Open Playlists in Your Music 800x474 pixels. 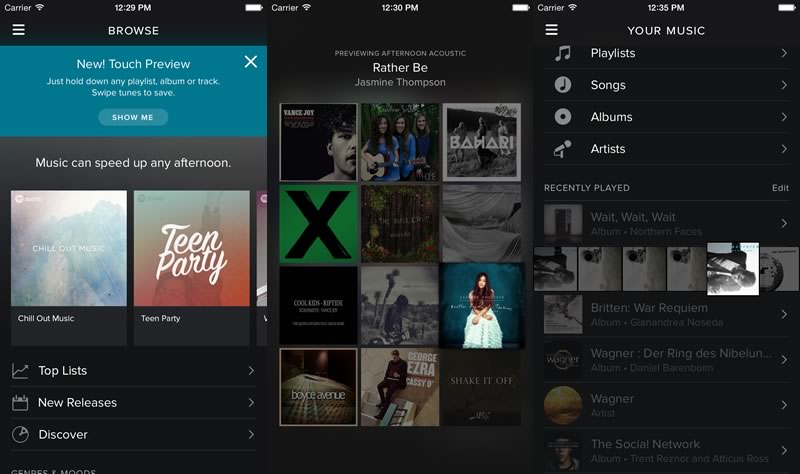coord(667,53)
